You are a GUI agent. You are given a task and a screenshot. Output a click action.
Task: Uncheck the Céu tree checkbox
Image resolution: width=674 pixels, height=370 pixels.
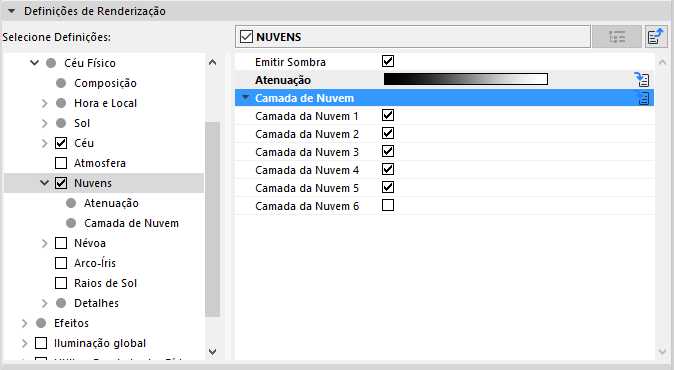point(61,143)
